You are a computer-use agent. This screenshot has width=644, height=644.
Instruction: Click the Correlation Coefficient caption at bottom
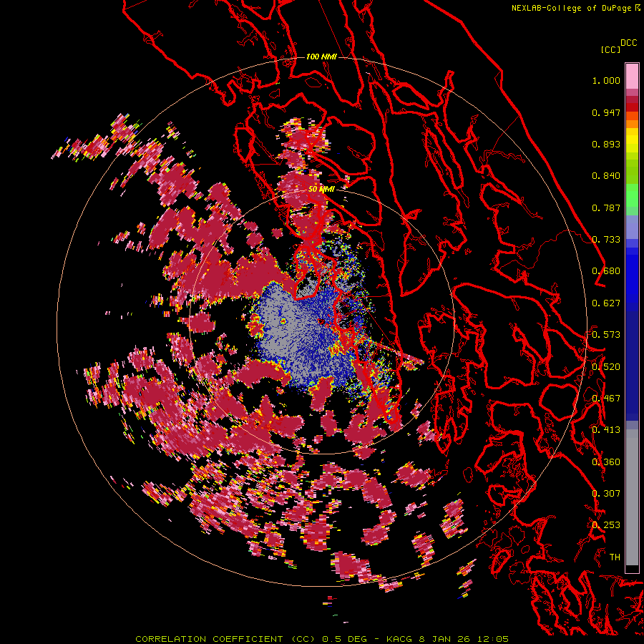(x=322, y=639)
